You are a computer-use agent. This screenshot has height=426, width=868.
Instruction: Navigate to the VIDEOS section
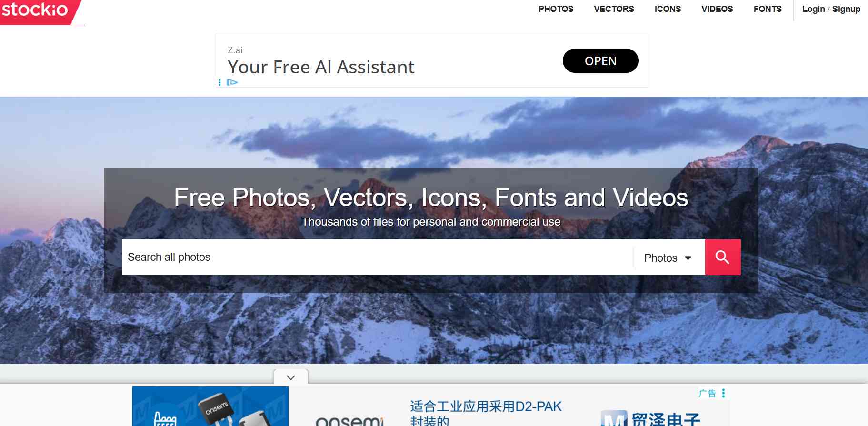717,9
